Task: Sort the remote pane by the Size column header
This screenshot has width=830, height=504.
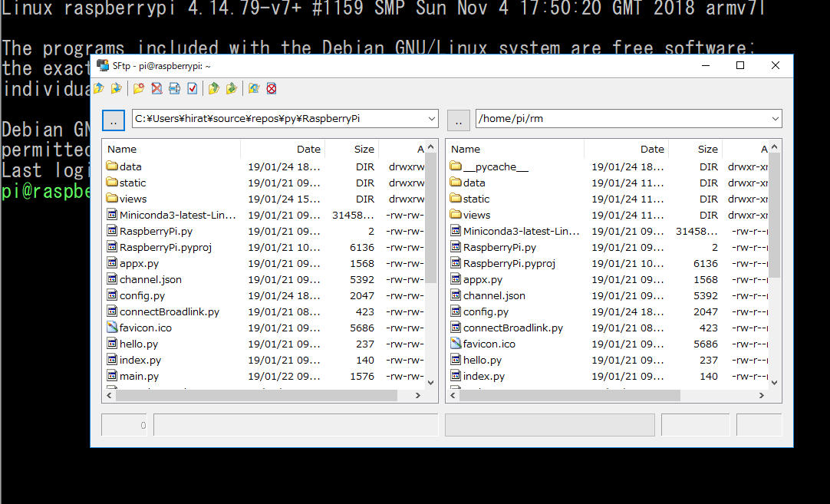Action: [696, 150]
